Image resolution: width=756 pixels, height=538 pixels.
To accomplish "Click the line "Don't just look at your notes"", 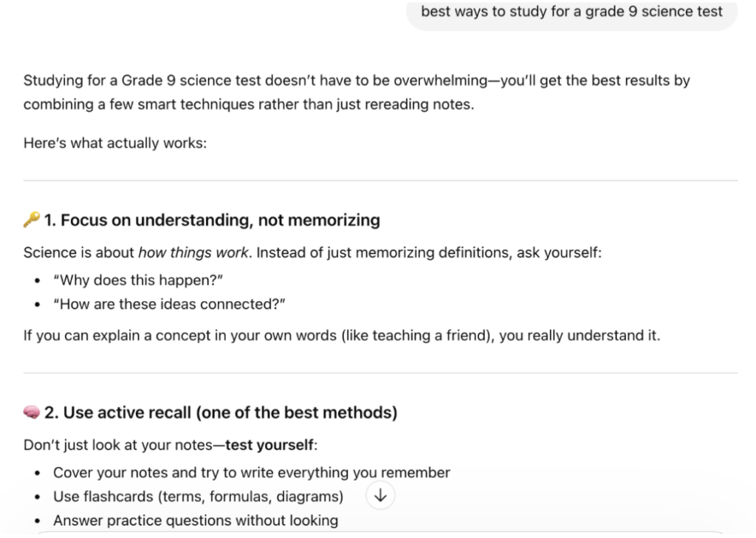I will coord(171,444).
